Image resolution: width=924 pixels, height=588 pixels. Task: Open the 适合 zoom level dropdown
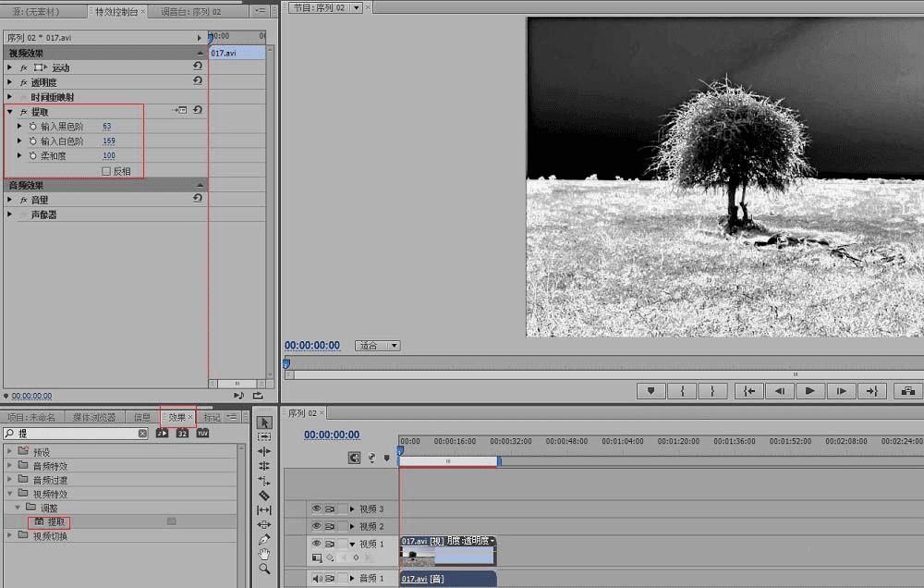coord(378,346)
